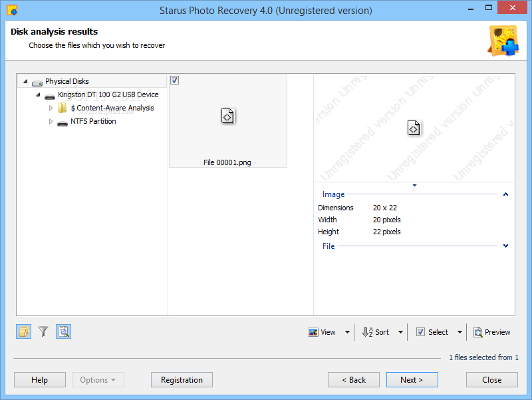Expand the $ Content-Aware Analysis node
This screenshot has height=400, width=532.
click(x=51, y=108)
